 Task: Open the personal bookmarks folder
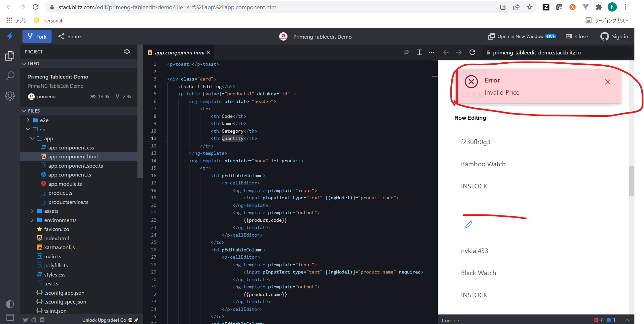[47, 20]
